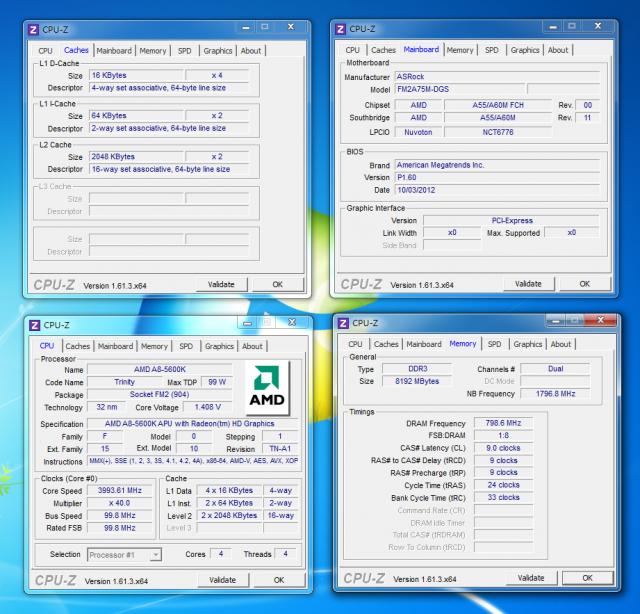
Task: Select the CPU tab in the Memory window
Action: pyautogui.click(x=355, y=344)
